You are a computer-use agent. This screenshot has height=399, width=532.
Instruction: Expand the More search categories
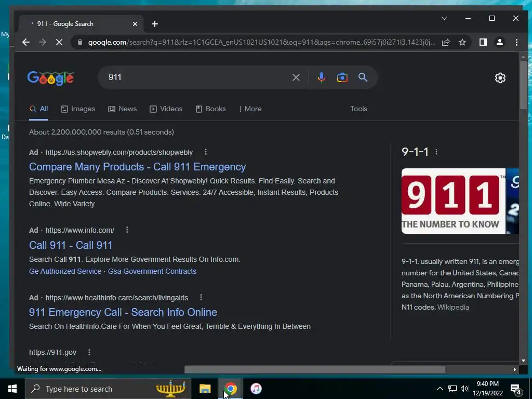[250, 109]
